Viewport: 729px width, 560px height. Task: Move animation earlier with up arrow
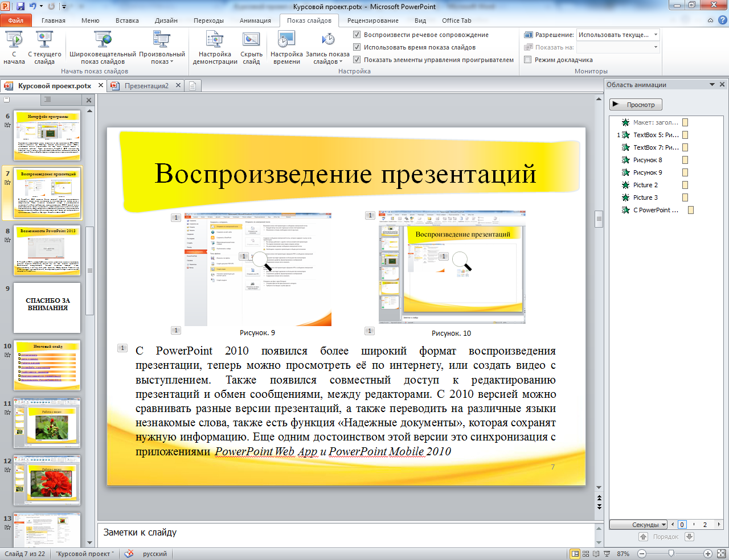coord(644,537)
